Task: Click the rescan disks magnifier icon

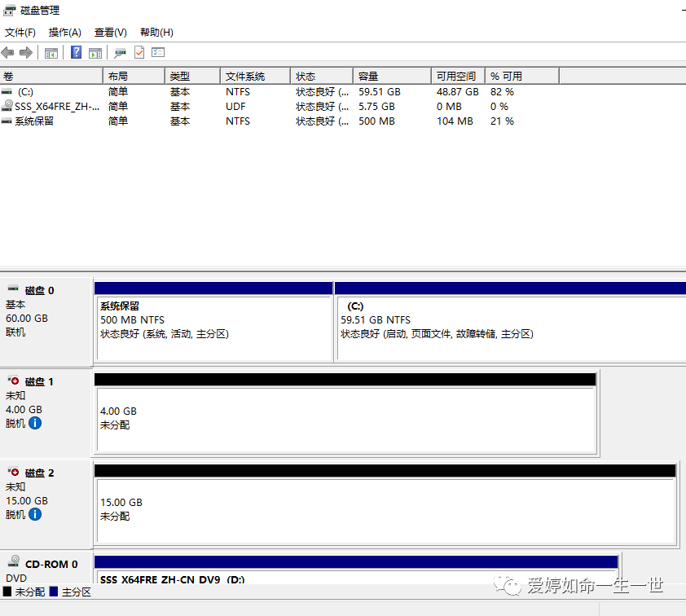Action: (x=120, y=53)
